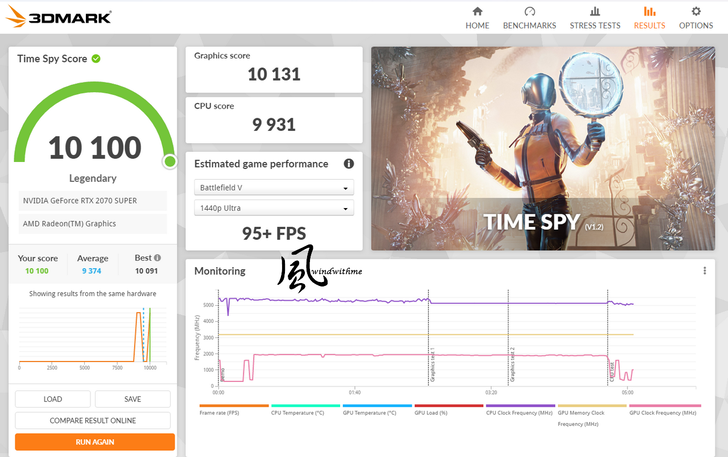Click the SAVE result button
This screenshot has height=457, width=728.
coord(132,399)
